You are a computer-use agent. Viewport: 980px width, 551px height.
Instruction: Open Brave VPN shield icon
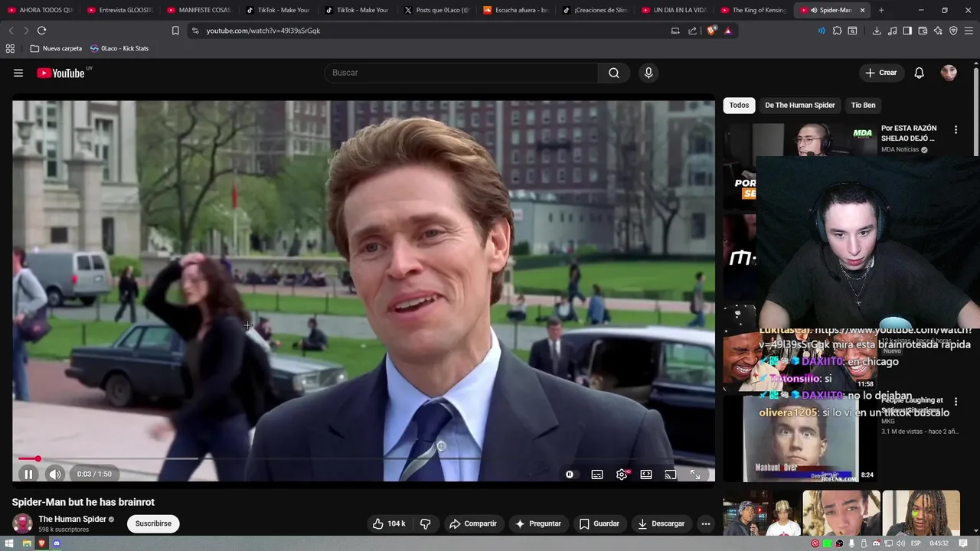(x=953, y=31)
